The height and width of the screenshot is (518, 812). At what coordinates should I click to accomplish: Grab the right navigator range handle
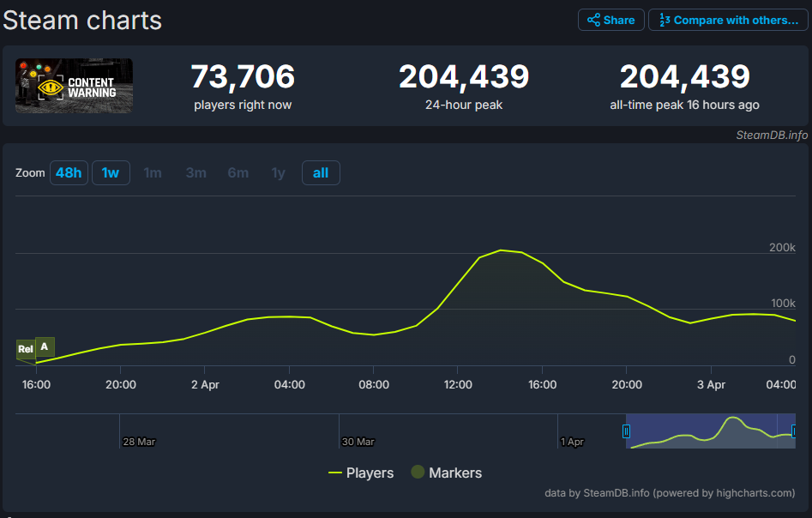pos(794,431)
